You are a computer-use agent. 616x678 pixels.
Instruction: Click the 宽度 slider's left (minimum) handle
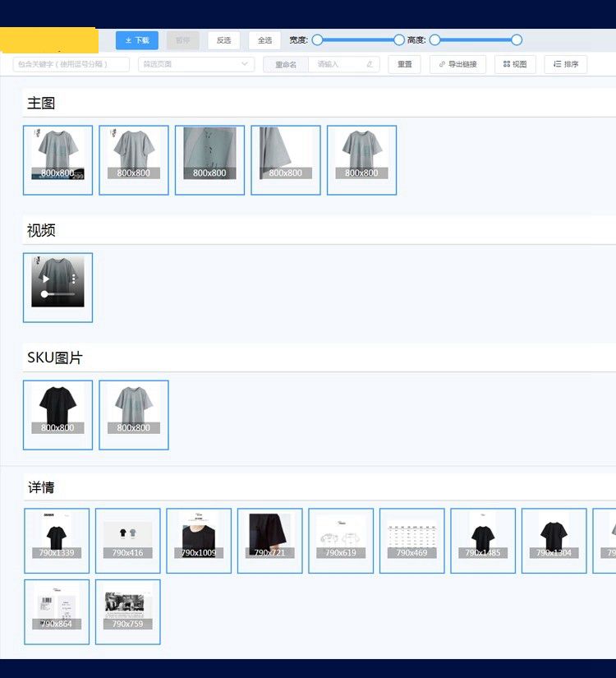317,39
